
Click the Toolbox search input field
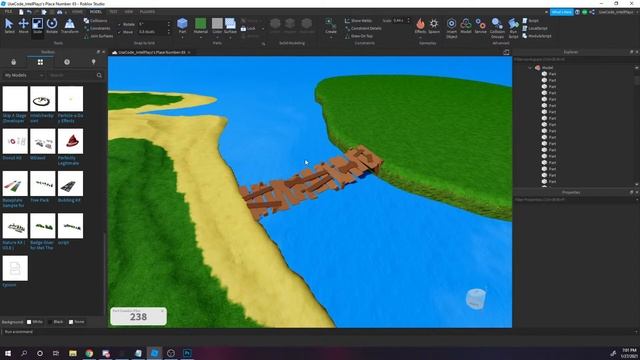pyautogui.click(x=71, y=76)
